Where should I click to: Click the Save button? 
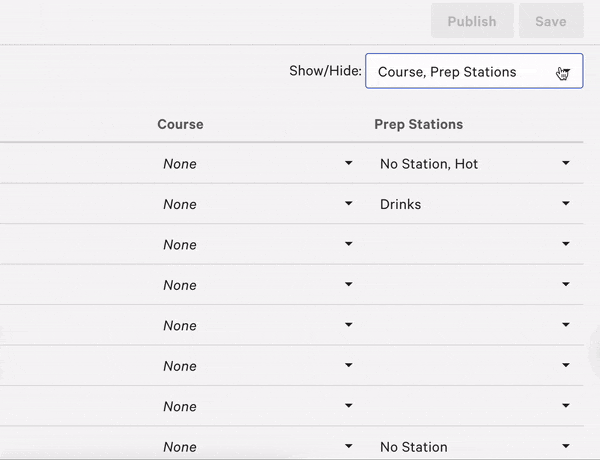coord(550,21)
